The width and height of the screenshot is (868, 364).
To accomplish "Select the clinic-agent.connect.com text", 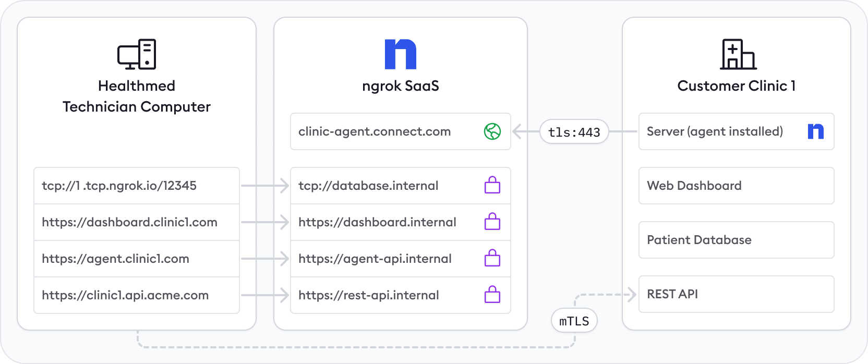I will pos(374,131).
